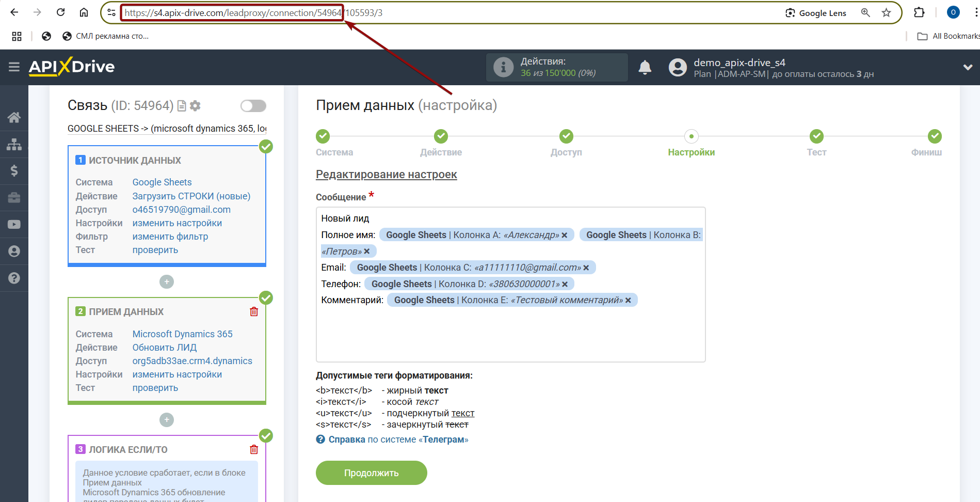The height and width of the screenshot is (502, 980).
Task: Open the video tutorials sidebar icon
Action: 14,224
